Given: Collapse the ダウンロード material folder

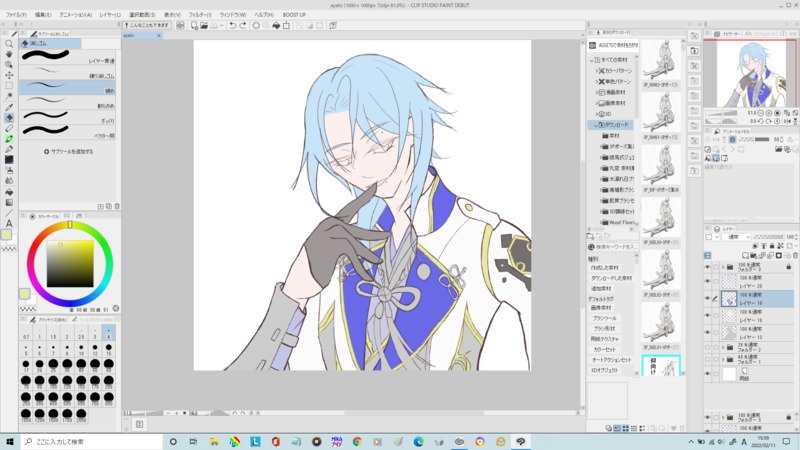Looking at the screenshot, I should (595, 125).
